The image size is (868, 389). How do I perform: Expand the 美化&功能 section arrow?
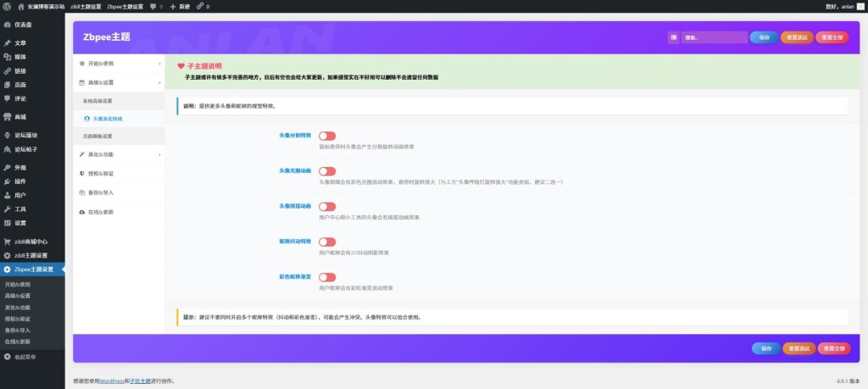coord(159,154)
